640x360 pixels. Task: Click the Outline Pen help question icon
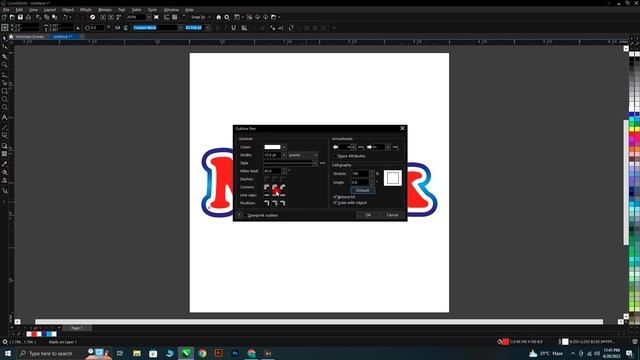240,215
